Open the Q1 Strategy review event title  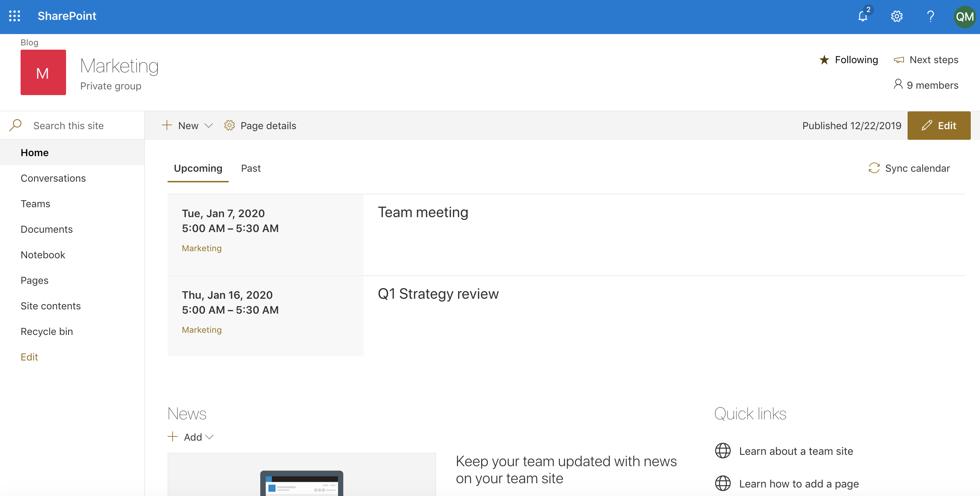[x=438, y=294]
